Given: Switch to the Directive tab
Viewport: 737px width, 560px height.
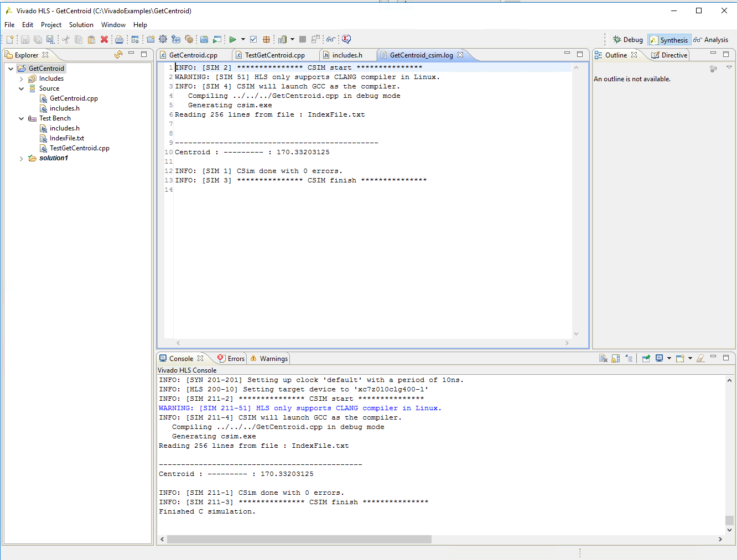Looking at the screenshot, I should (669, 55).
